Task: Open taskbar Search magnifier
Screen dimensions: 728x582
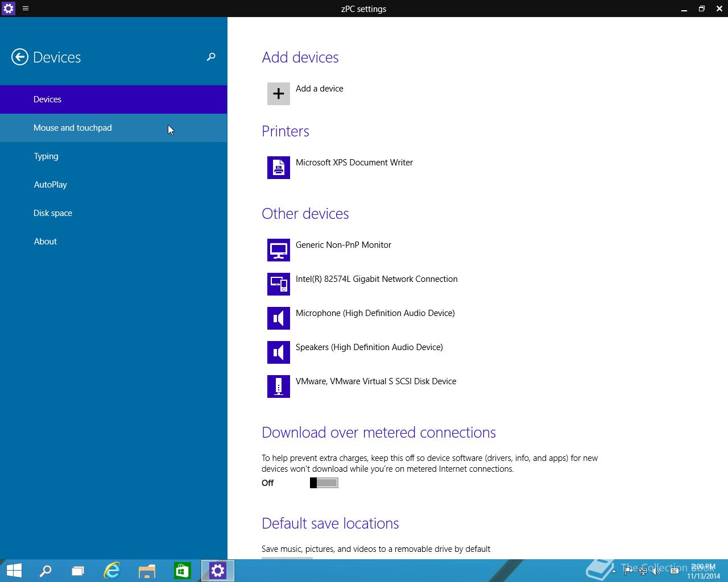Action: (45, 571)
